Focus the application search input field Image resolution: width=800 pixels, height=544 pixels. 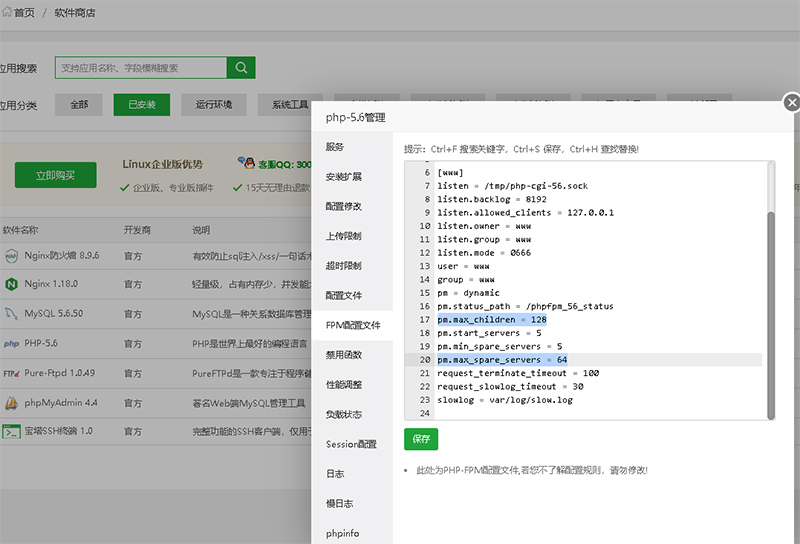tap(141, 67)
